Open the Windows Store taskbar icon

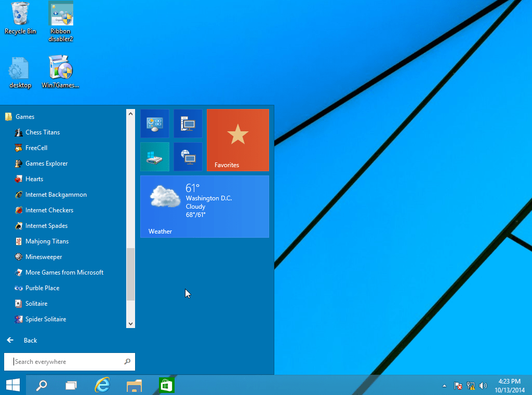(166, 385)
